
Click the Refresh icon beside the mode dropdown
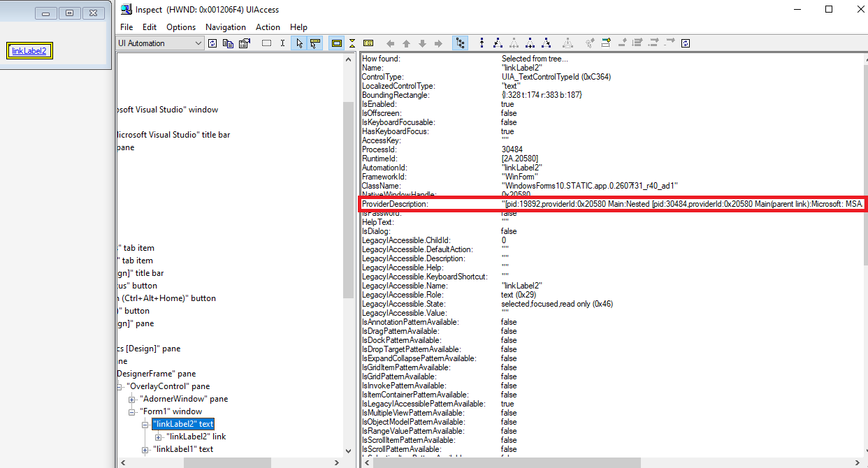tap(212, 43)
